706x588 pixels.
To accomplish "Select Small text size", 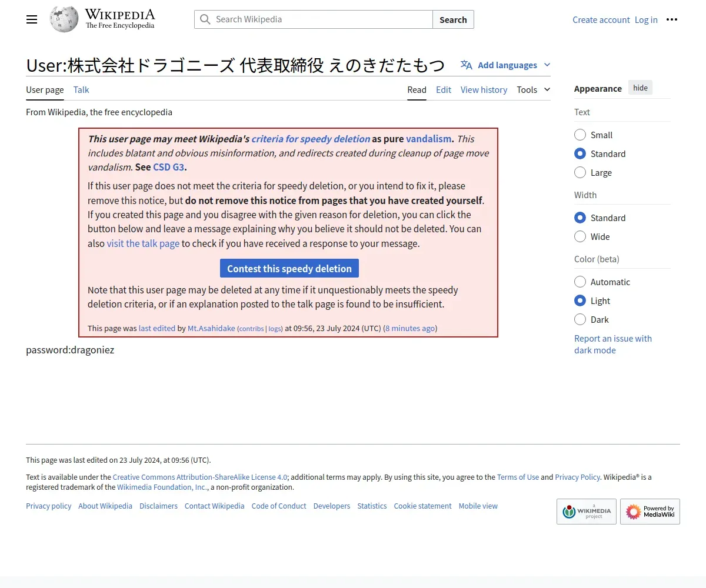I will [x=580, y=135].
